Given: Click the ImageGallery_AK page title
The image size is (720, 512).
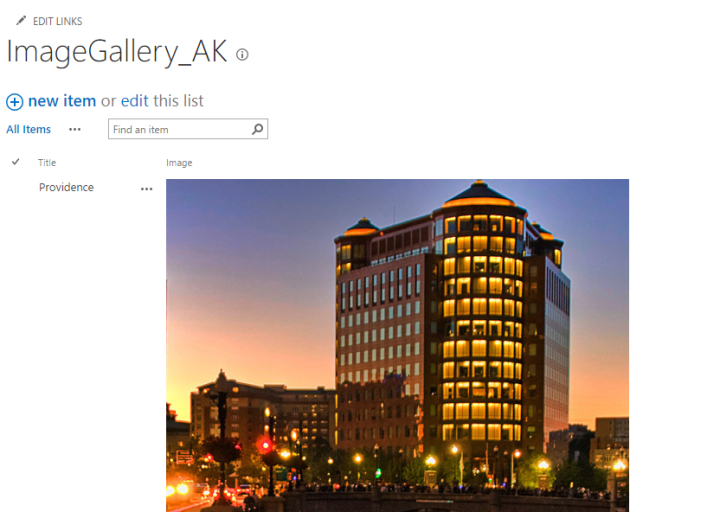Looking at the screenshot, I should click(x=117, y=51).
